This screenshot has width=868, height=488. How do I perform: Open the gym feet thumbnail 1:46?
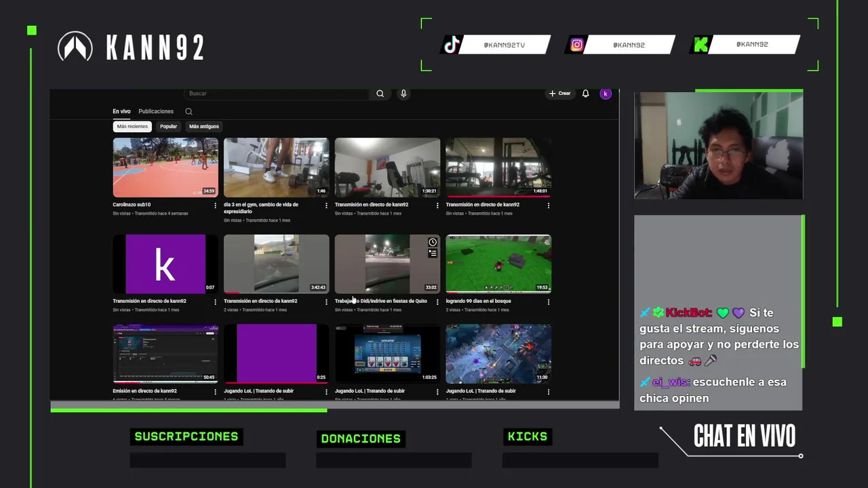click(x=277, y=167)
